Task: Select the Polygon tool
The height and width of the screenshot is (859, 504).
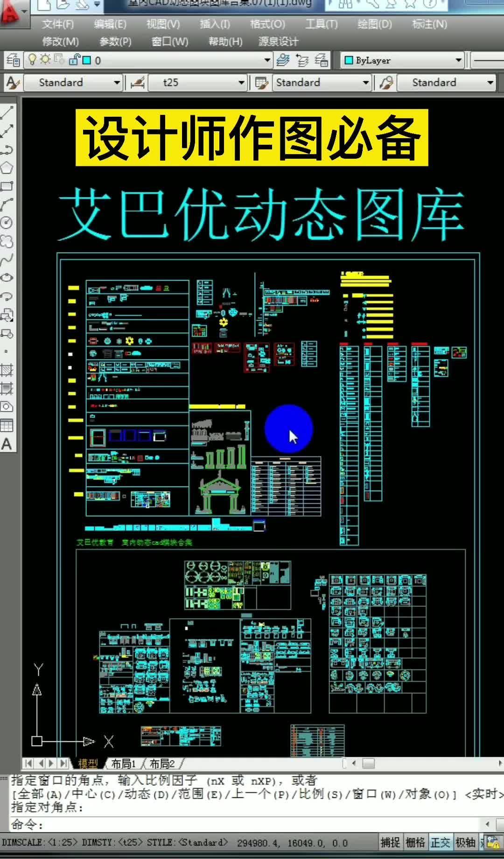Action: coord(7,168)
